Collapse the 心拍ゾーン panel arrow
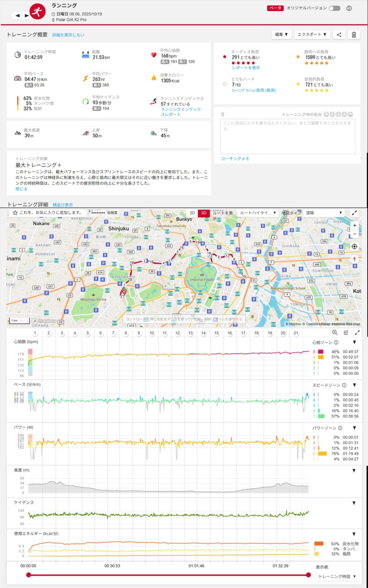 pos(354,342)
